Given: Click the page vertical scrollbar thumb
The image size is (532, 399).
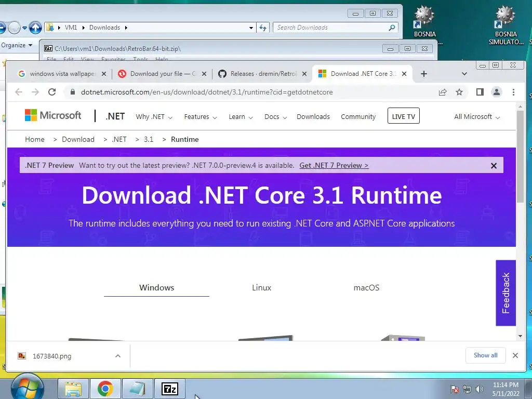Looking at the screenshot, I should tap(520, 156).
